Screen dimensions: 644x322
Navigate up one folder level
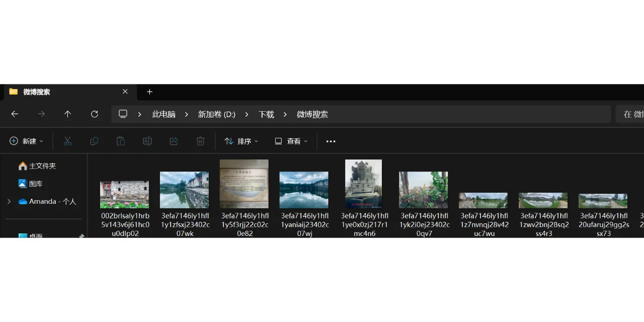coord(67,114)
